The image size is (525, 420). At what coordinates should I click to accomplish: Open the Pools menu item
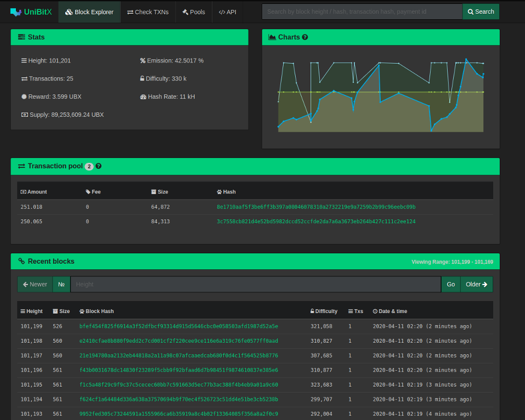194,12
